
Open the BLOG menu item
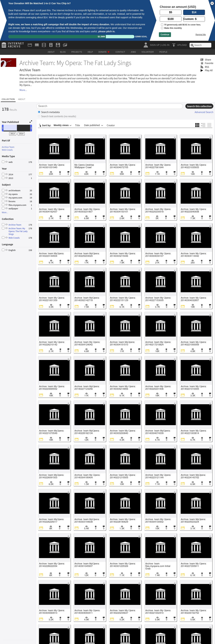click(63, 52)
